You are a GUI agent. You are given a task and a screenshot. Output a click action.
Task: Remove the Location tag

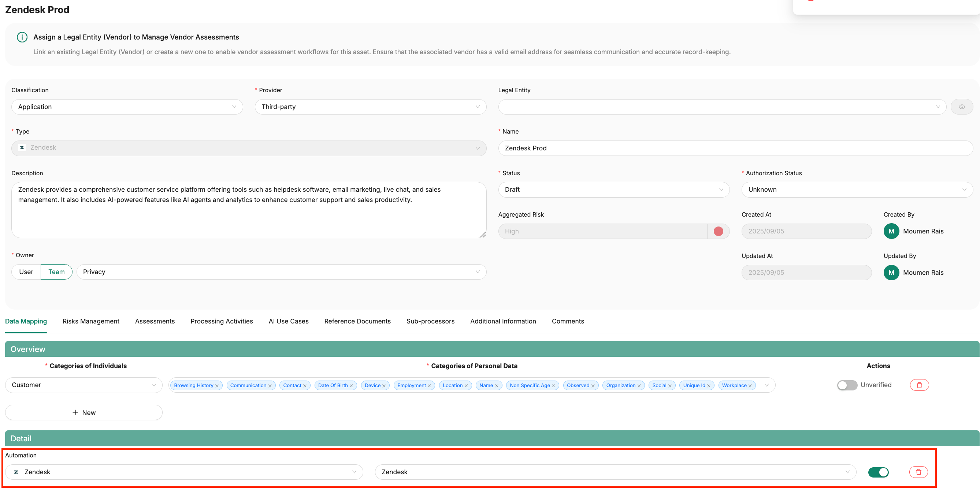466,386
